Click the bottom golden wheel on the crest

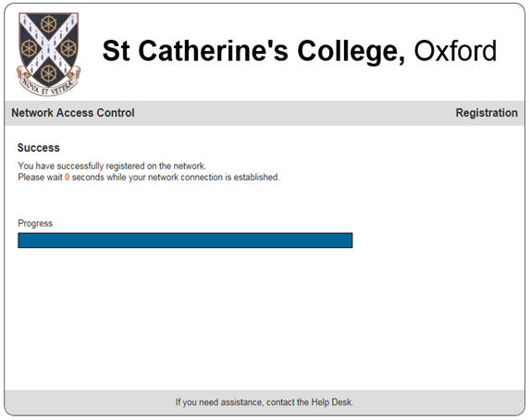click(49, 73)
